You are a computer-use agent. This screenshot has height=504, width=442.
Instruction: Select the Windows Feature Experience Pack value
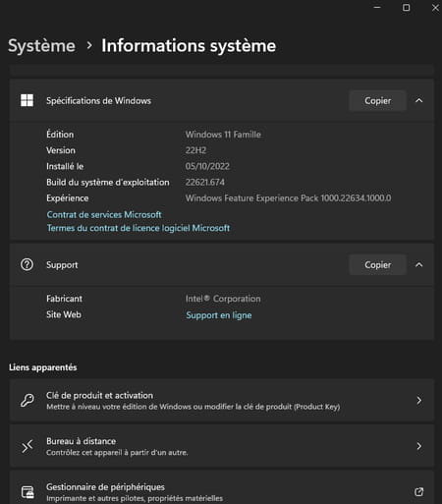(x=288, y=198)
